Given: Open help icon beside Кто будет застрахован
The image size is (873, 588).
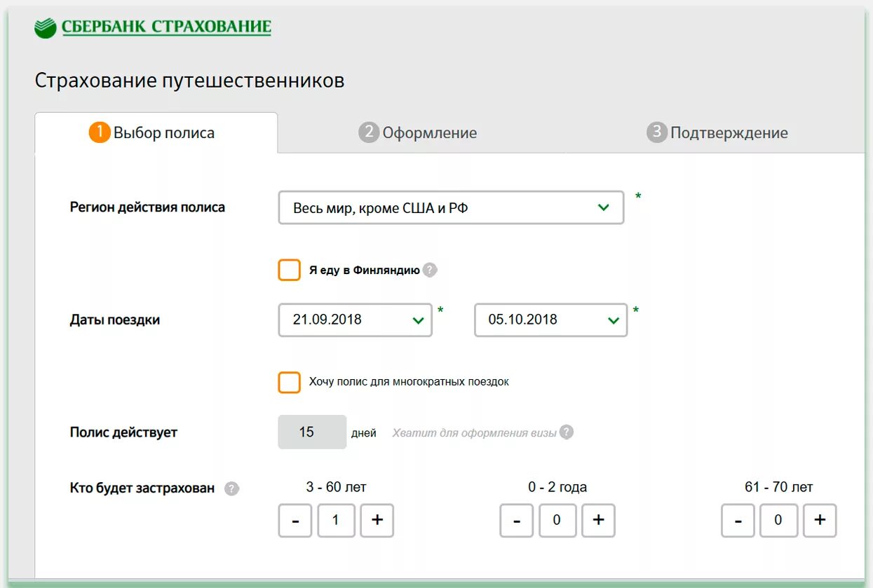Looking at the screenshot, I should [x=232, y=489].
